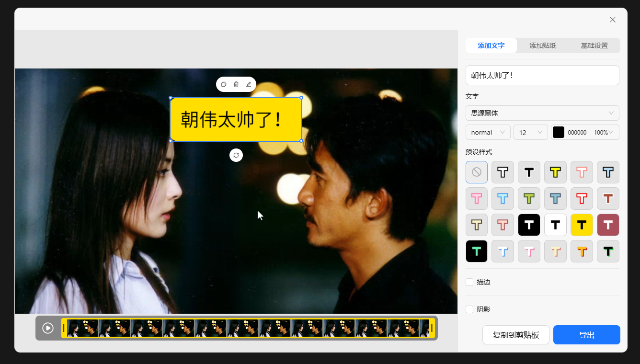Image resolution: width=640 pixels, height=364 pixels.
Task: Apply the black background green text preset
Action: pos(477,251)
